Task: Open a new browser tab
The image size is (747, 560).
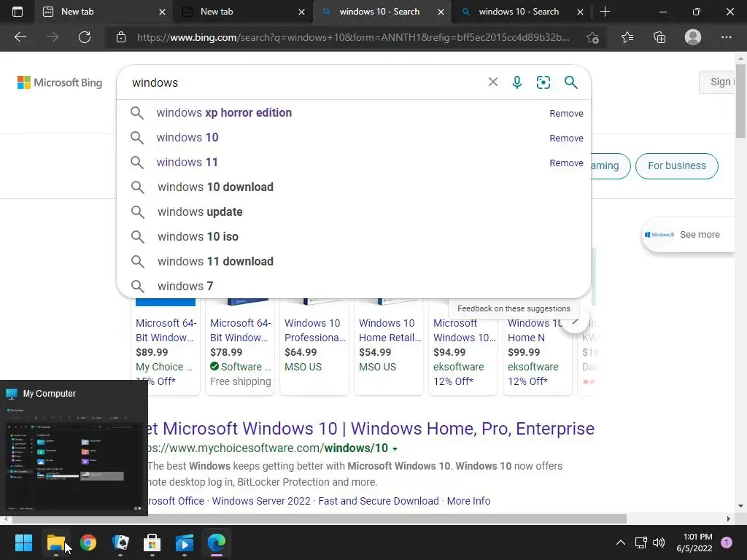Action: 605,12
